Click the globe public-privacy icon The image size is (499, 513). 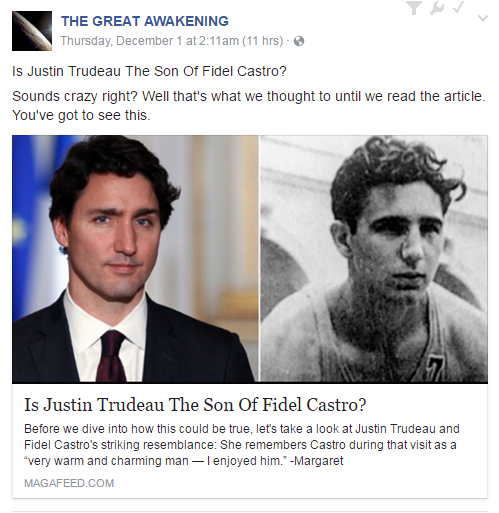click(299, 41)
